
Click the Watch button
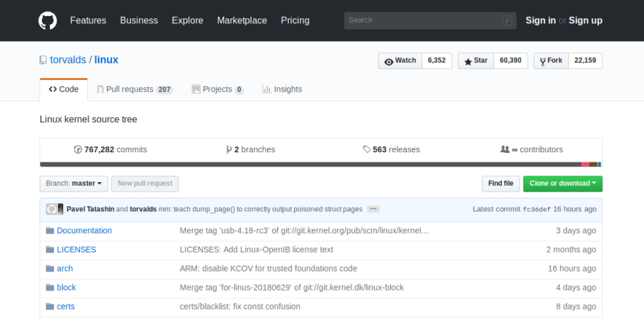(x=400, y=61)
